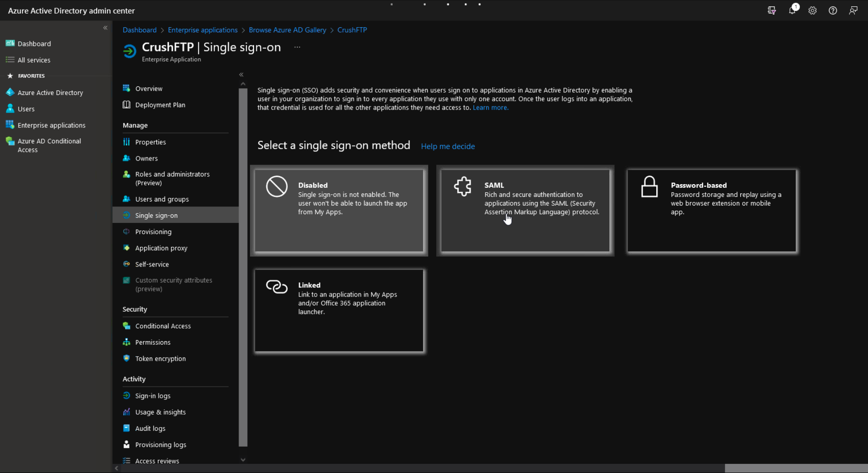This screenshot has width=868, height=473.
Task: Open the Dashboard icon in left sidebar
Action: 10,43
